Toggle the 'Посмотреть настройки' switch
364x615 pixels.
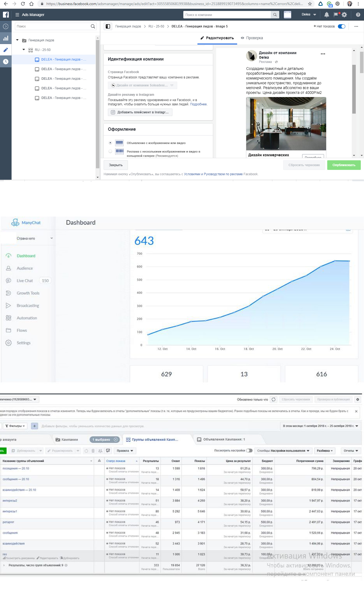[249, 450]
